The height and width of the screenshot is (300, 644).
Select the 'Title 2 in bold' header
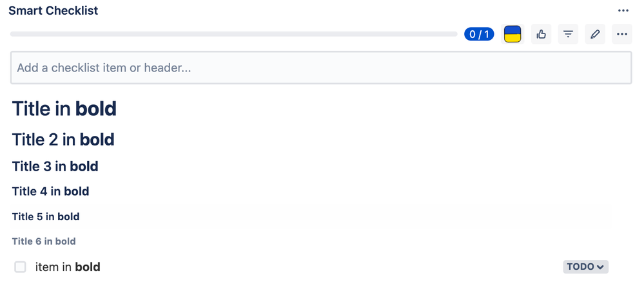(63, 140)
